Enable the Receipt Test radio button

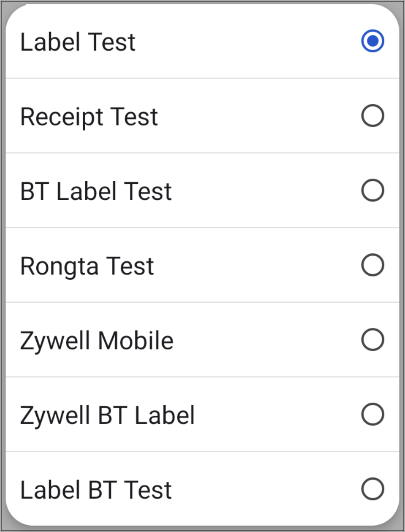point(373,116)
